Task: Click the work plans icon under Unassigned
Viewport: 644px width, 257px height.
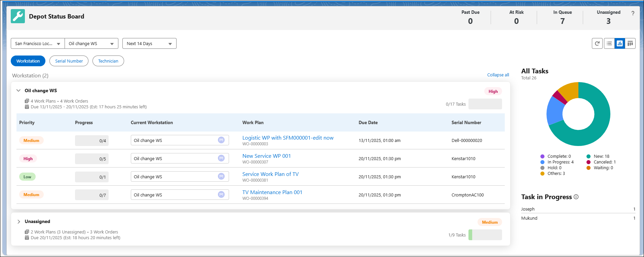Action: tap(27, 232)
